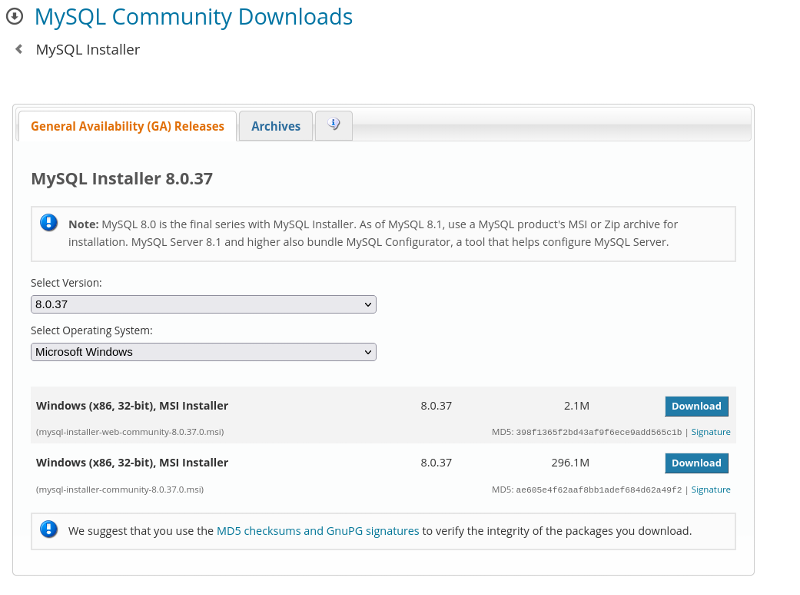Click the Select Operating System label
The height and width of the screenshot is (595, 800).
point(92,331)
